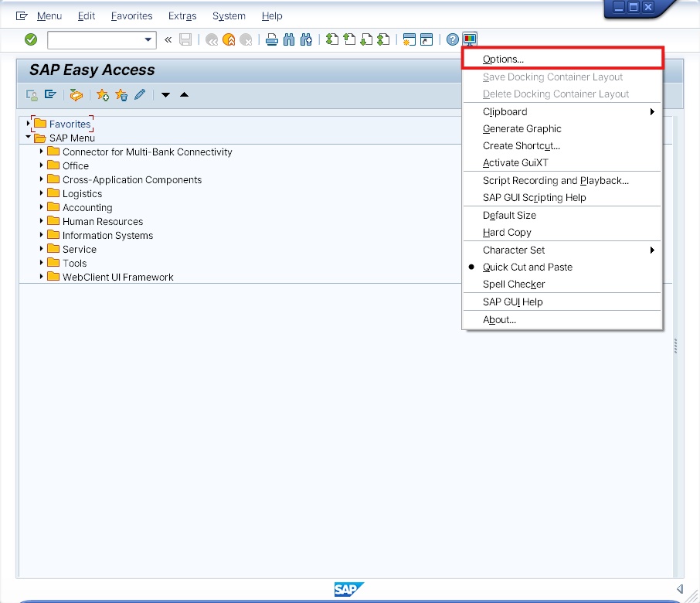The image size is (700, 603).
Task: Select Hard Copy menu entry
Action: 562,232
